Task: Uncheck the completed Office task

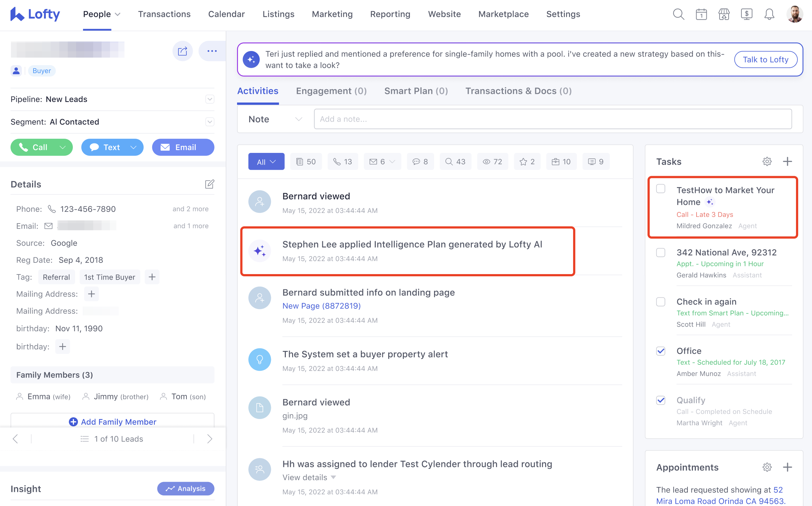Action: coord(661,351)
